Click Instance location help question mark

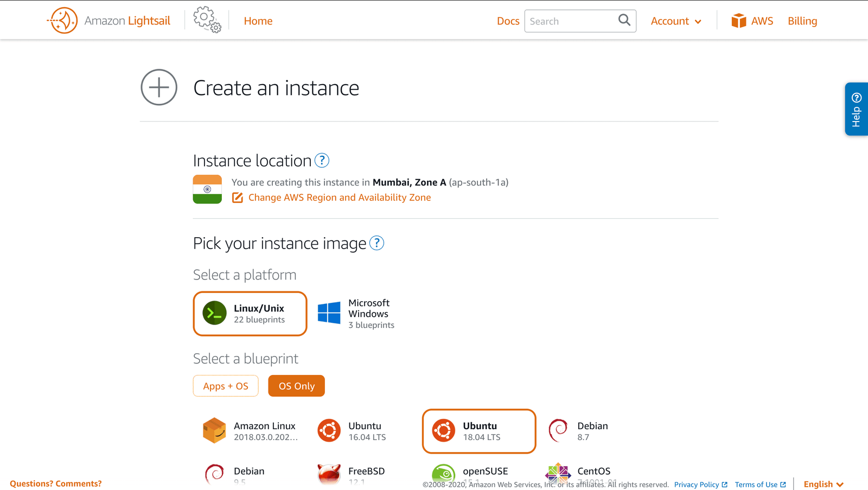click(x=322, y=161)
